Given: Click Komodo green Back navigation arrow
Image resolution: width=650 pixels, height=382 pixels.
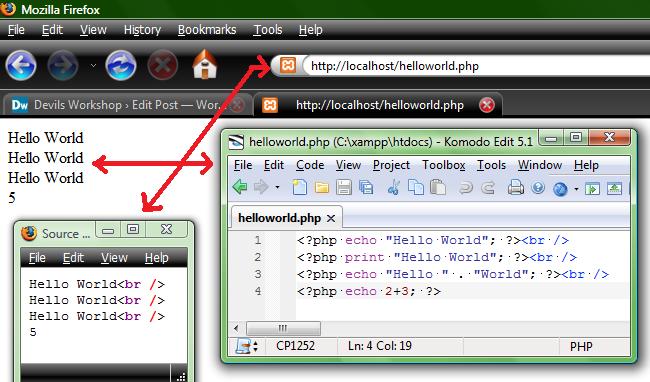Looking at the screenshot, I should [240, 187].
